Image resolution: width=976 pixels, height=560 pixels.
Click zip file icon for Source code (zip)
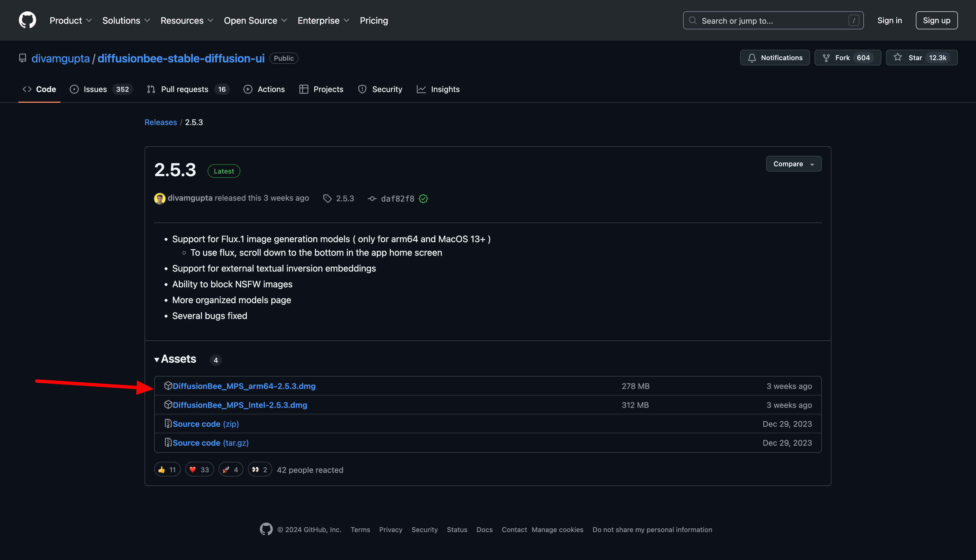tap(168, 423)
